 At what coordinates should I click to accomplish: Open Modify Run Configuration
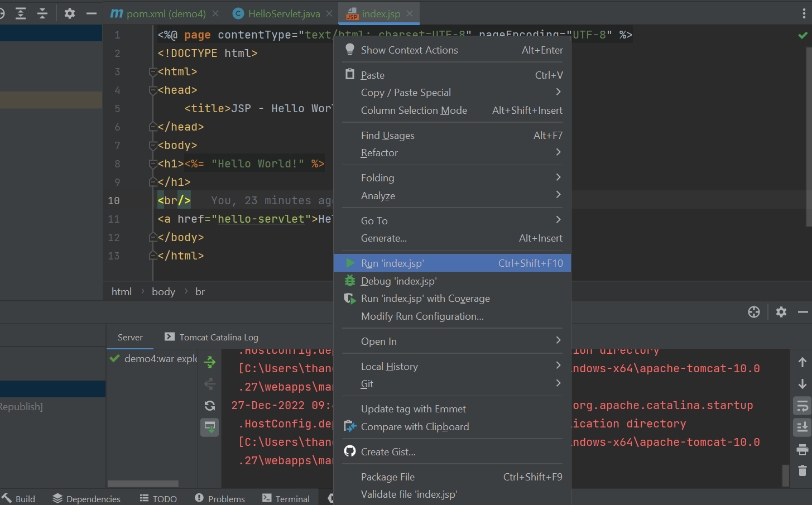452,316
